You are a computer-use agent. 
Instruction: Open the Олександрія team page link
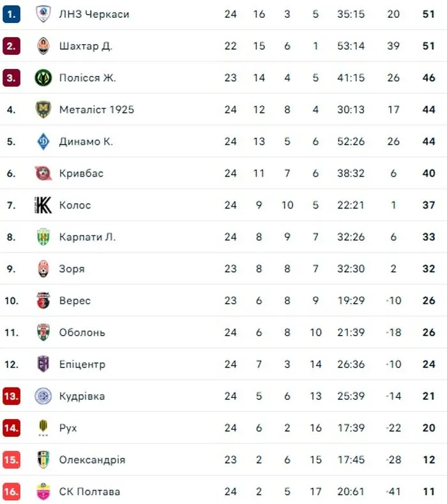coord(92,459)
